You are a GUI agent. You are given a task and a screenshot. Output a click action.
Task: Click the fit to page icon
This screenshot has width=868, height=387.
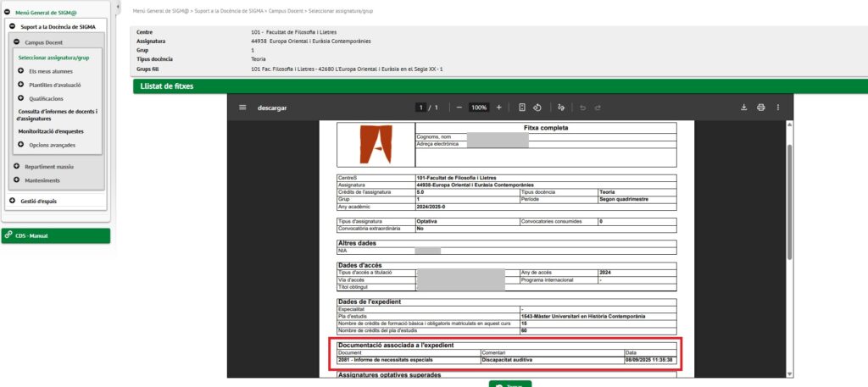(x=523, y=108)
